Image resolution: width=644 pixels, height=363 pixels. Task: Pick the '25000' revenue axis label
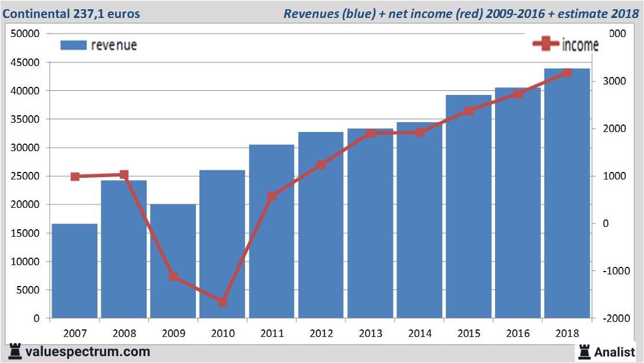(25, 176)
